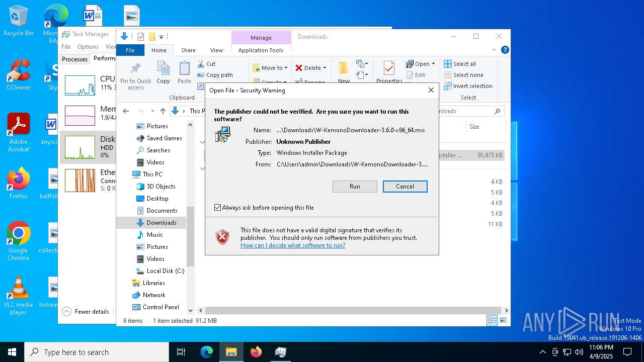
Task: Click Invert selection in the ribbon
Action: click(x=468, y=86)
